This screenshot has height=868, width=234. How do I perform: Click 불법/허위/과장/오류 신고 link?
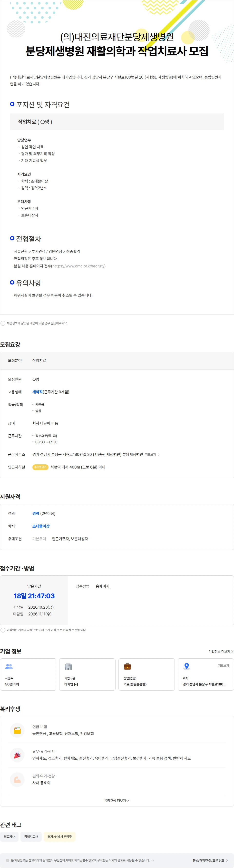(210, 860)
